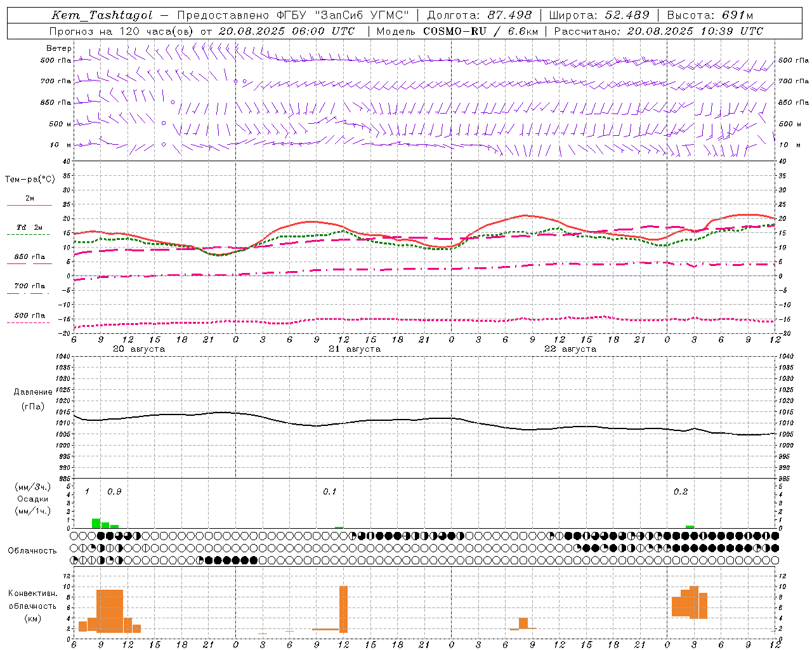Select the 'Долгота: 87.498' header field
812x650 pixels.
point(480,15)
